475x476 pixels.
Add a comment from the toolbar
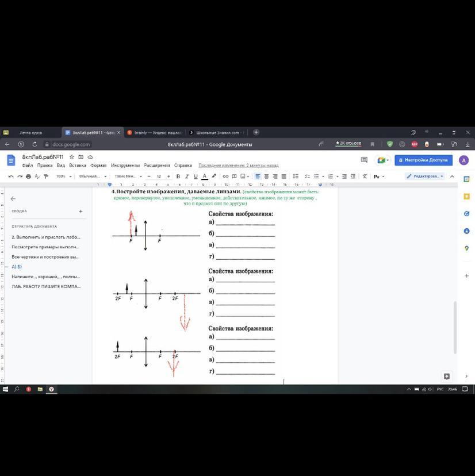click(x=234, y=176)
